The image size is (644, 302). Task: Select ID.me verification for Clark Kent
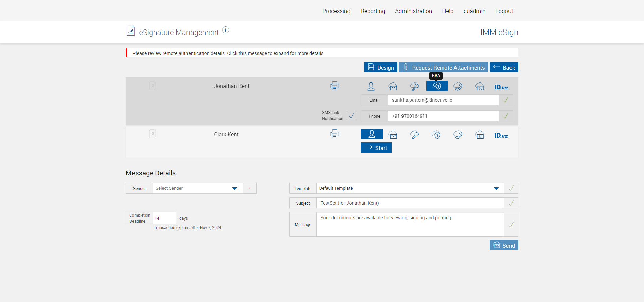[501, 135]
